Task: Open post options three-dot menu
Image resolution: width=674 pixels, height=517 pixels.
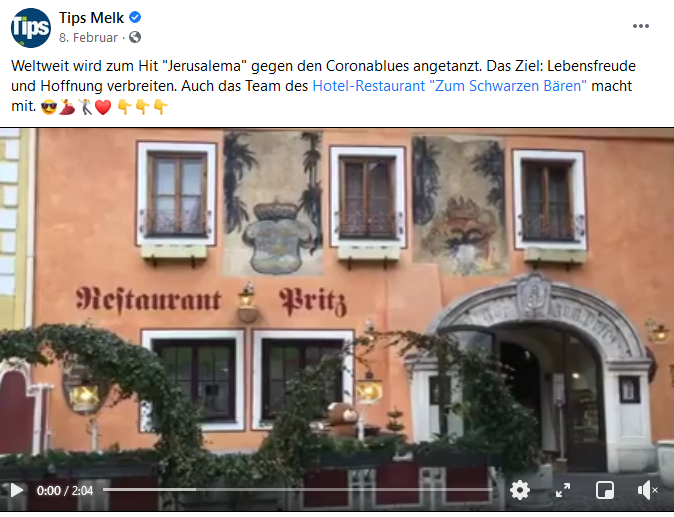Action: click(640, 26)
